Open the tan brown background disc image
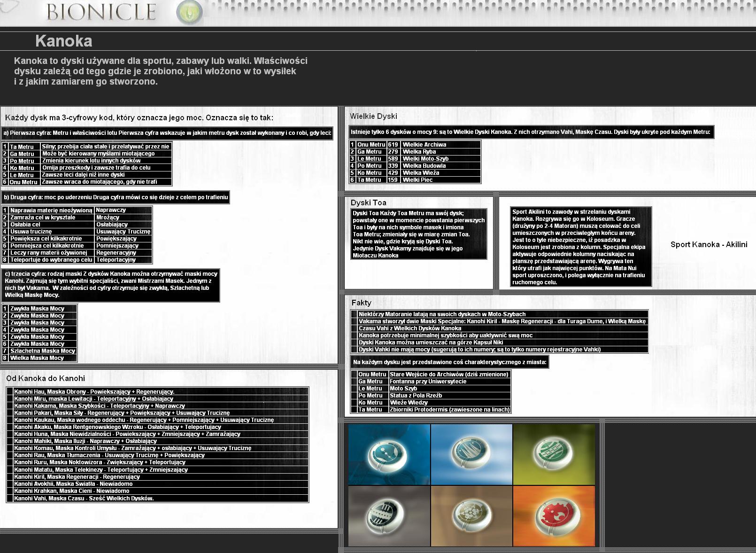Image resolution: width=756 pixels, height=553 pixels. click(471, 516)
